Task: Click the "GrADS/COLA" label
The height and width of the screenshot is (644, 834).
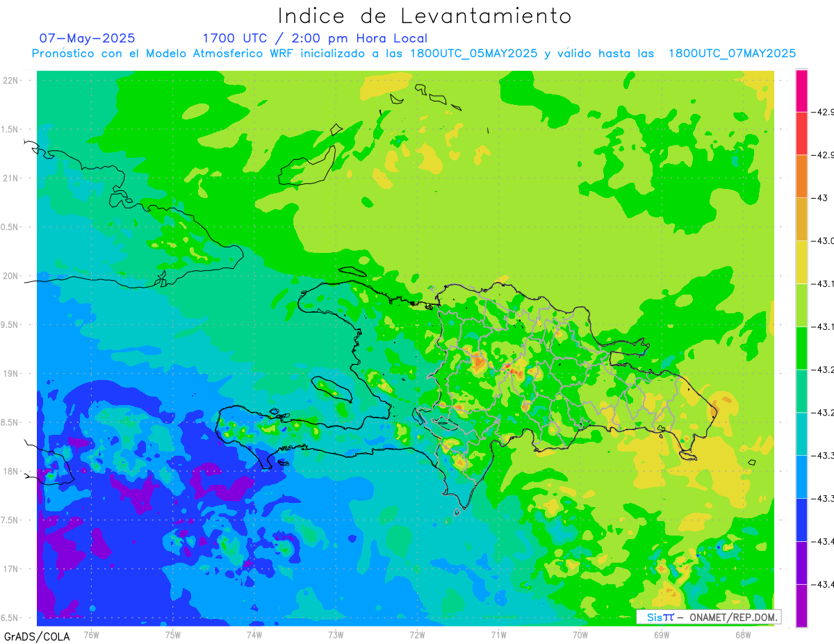Action: point(36,636)
